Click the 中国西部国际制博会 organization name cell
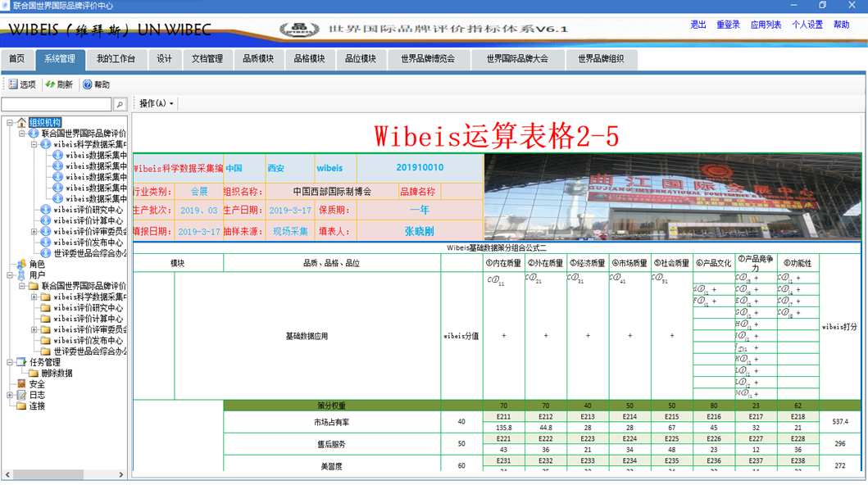This screenshot has height=485, width=868. 332,192
